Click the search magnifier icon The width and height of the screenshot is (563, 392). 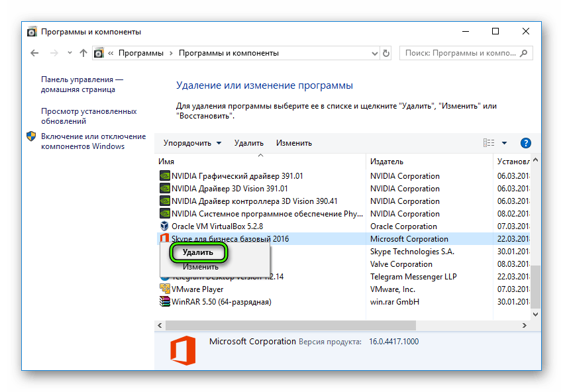pyautogui.click(x=524, y=53)
